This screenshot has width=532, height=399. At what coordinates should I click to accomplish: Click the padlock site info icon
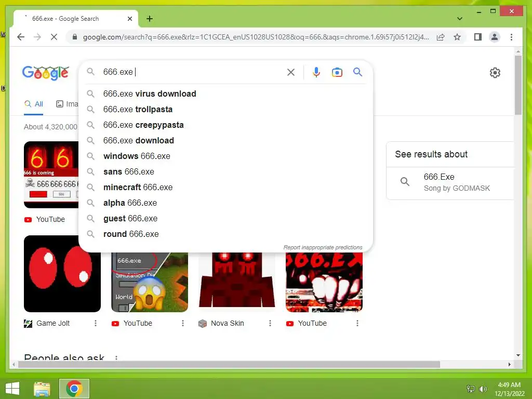[75, 37]
